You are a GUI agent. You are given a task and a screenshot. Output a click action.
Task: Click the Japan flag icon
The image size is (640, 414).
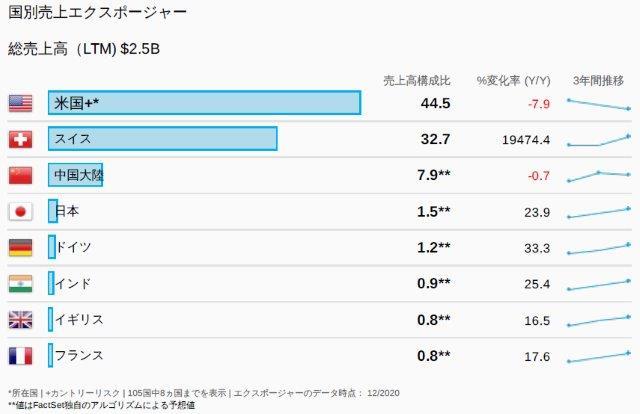coord(20,211)
